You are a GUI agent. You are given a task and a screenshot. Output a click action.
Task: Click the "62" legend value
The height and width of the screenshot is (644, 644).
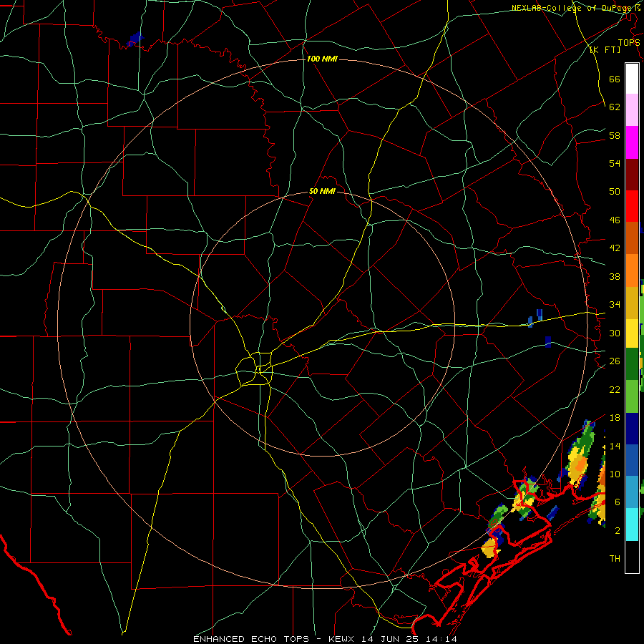[x=615, y=107]
